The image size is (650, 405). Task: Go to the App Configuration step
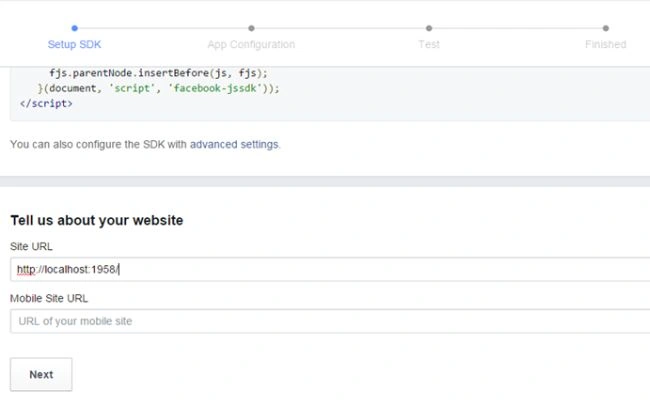[251, 44]
